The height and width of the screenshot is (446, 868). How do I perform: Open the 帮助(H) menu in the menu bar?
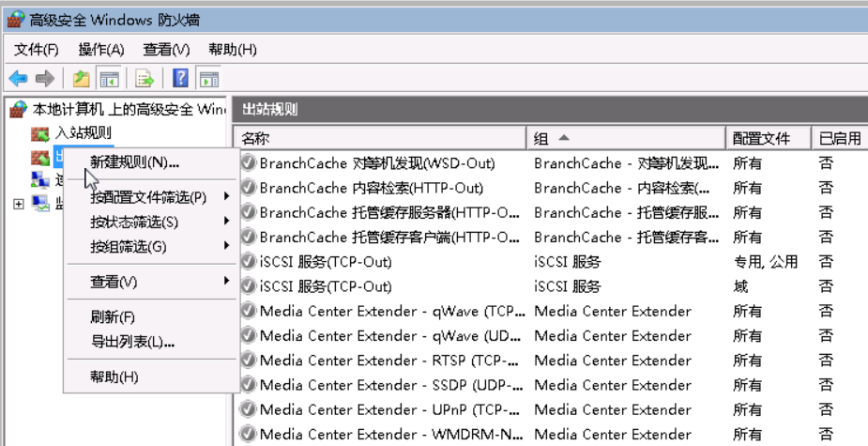coord(233,50)
